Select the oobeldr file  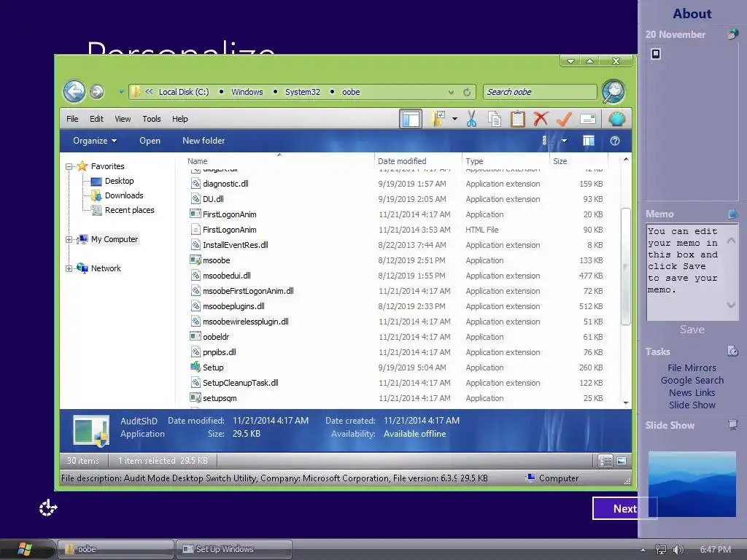(216, 337)
